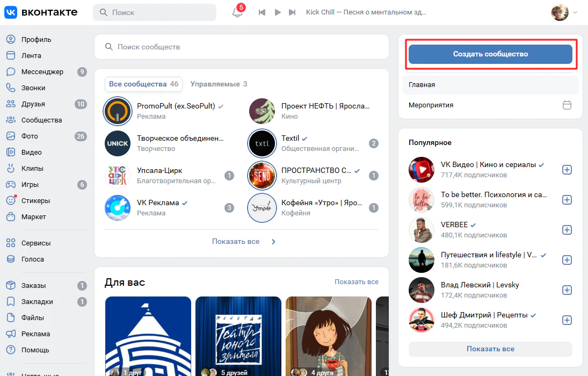Open Market (Маркет) in sidebar
The width and height of the screenshot is (588, 376).
click(x=33, y=217)
